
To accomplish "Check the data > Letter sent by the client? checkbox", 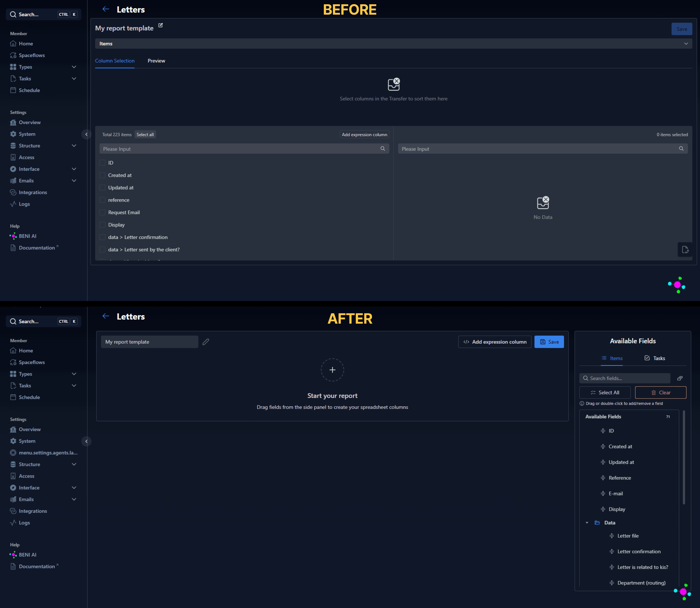I will pos(102,250).
